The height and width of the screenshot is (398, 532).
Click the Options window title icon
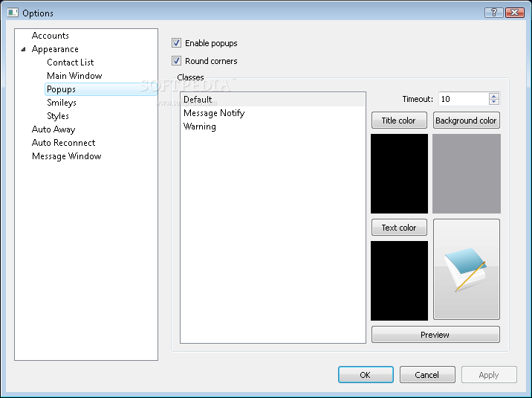point(13,13)
